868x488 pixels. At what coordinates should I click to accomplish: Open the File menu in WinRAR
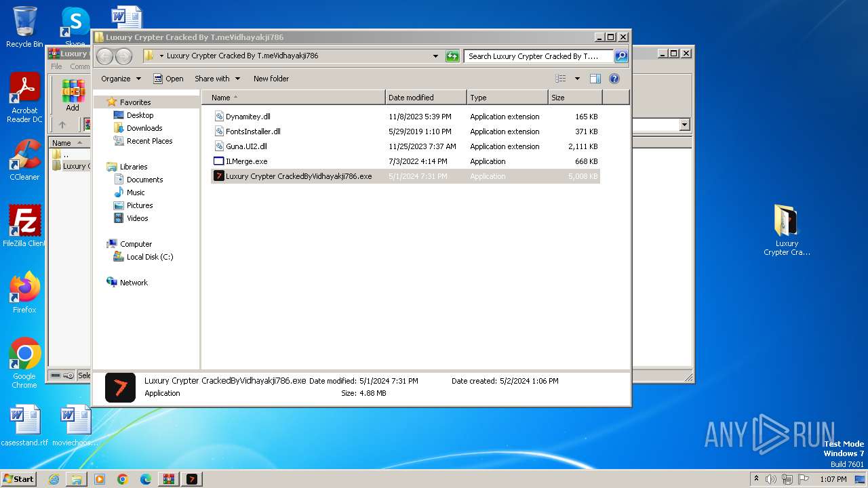click(x=56, y=66)
